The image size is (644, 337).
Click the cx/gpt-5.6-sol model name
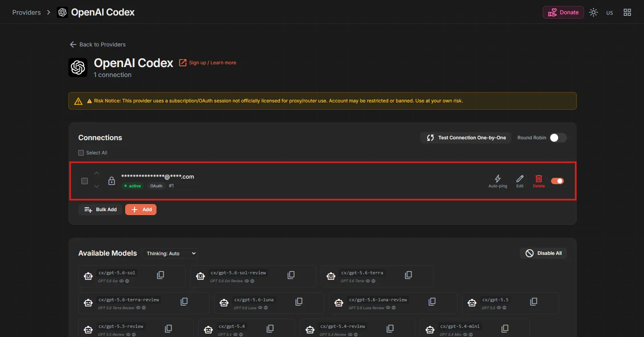tap(117, 273)
